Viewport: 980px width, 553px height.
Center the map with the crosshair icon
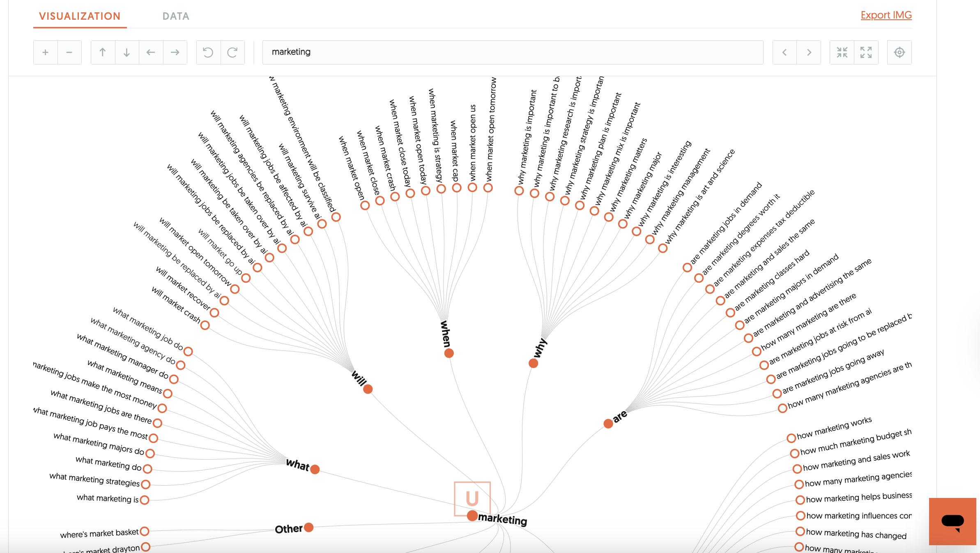(899, 52)
